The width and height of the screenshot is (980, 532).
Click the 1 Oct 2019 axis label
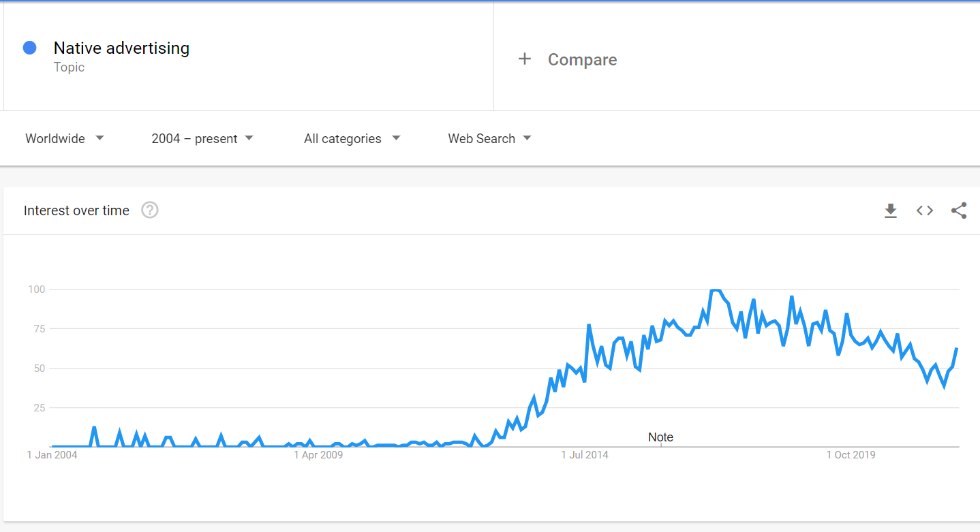point(851,455)
